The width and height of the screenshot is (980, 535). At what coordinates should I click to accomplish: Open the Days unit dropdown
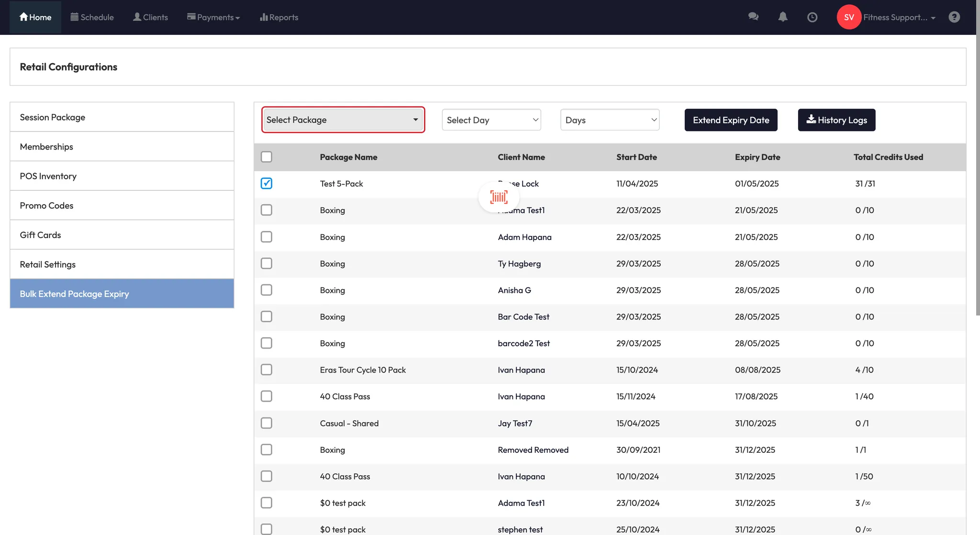(x=610, y=120)
